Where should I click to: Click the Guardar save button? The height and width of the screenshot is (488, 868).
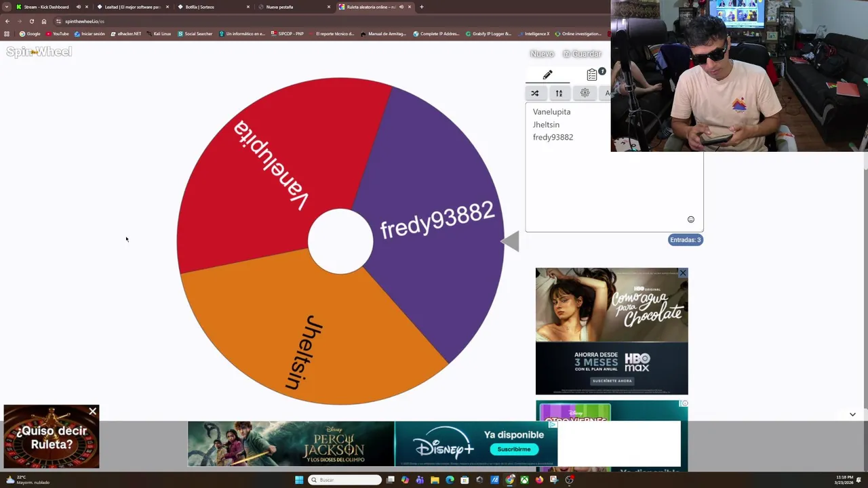click(583, 54)
